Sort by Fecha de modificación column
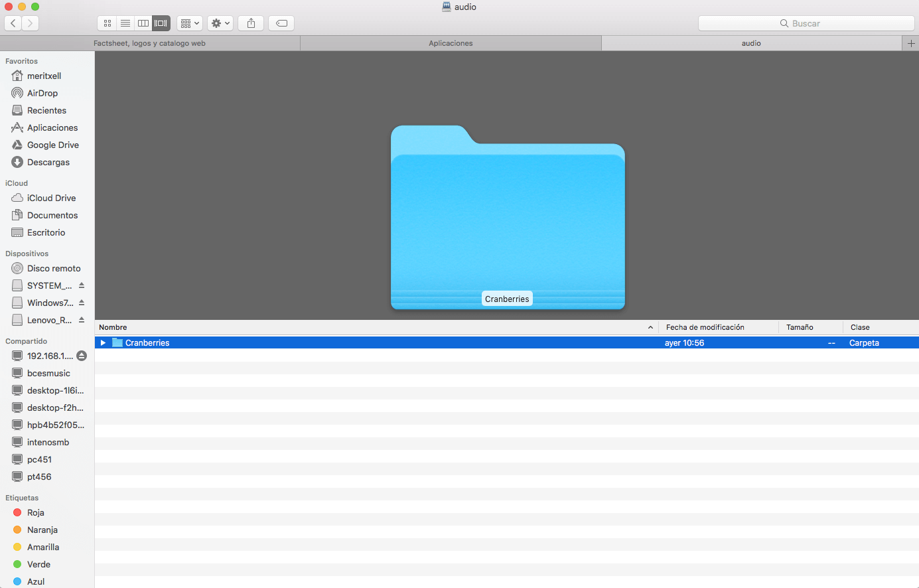Image resolution: width=919 pixels, height=588 pixels. click(x=705, y=327)
